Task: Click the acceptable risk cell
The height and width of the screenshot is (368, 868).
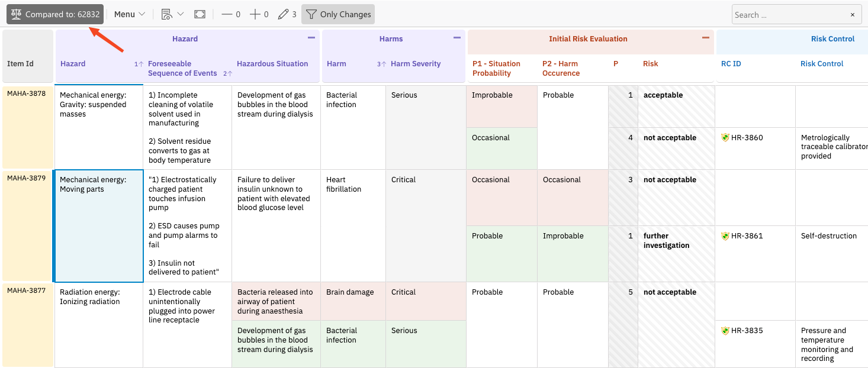Action: [x=676, y=106]
